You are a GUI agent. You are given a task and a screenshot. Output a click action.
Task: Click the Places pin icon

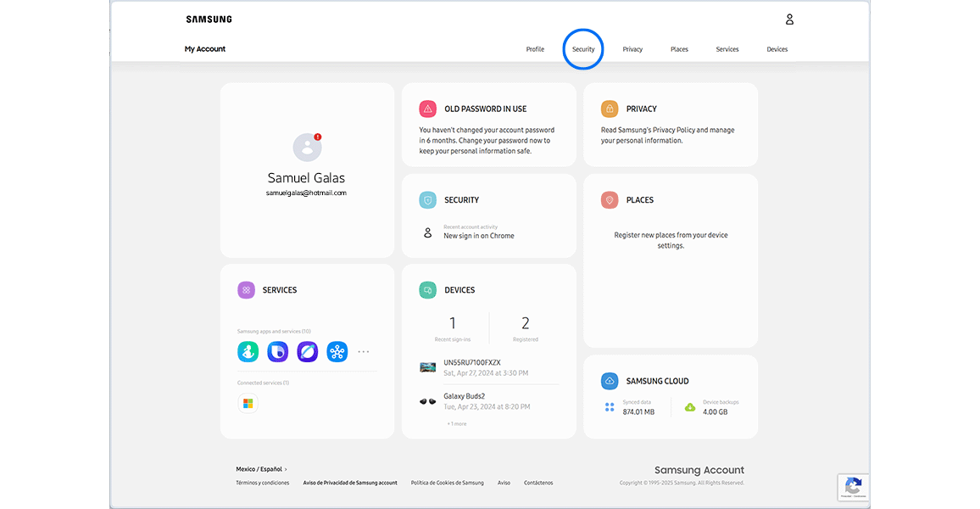609,199
